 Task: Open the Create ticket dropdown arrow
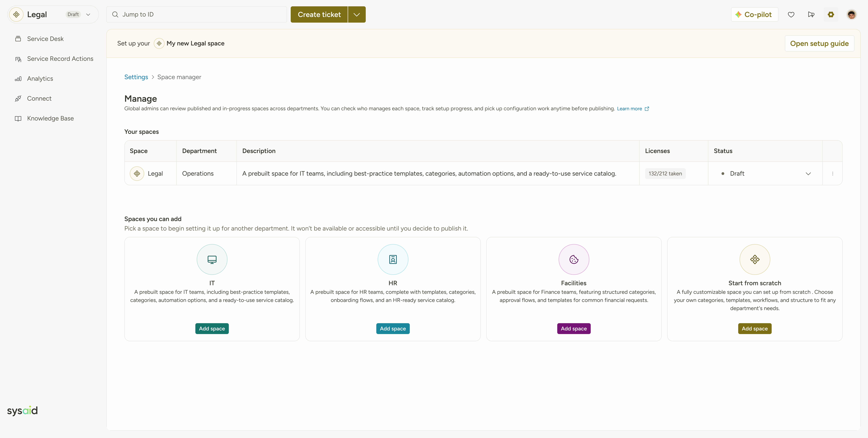356,14
